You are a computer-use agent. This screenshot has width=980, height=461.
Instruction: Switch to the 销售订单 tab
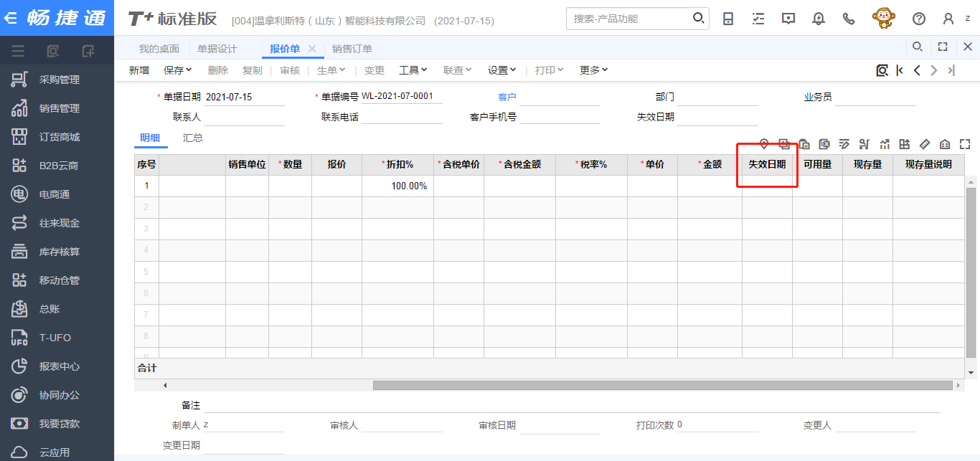[352, 49]
